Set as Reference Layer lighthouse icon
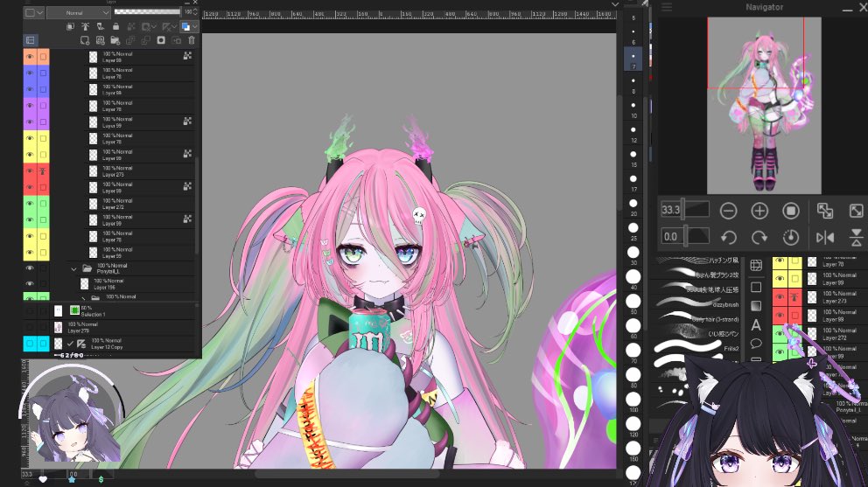 [x=85, y=26]
